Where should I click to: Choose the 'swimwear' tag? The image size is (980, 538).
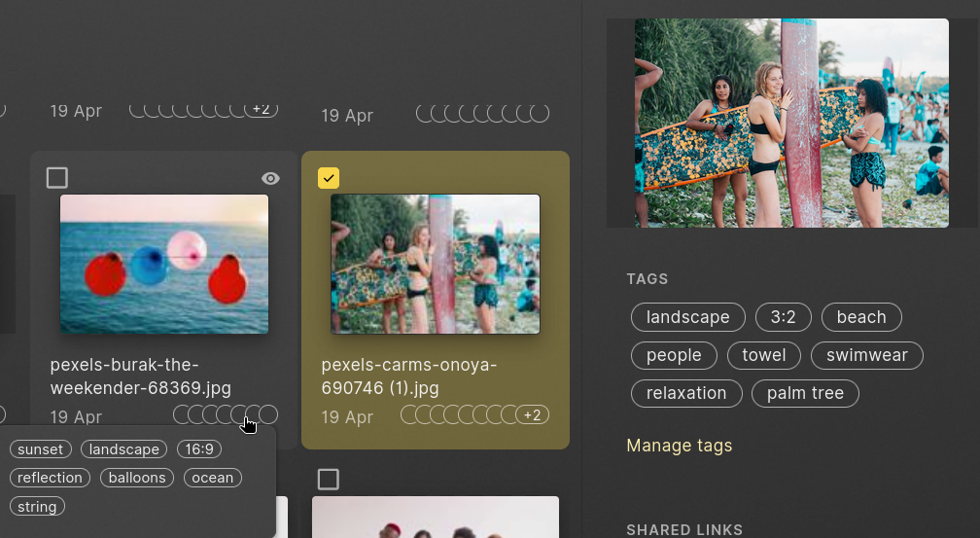click(x=867, y=355)
